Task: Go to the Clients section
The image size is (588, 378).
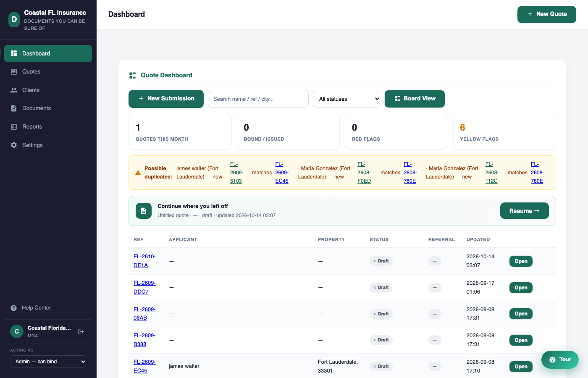Action: click(48, 90)
